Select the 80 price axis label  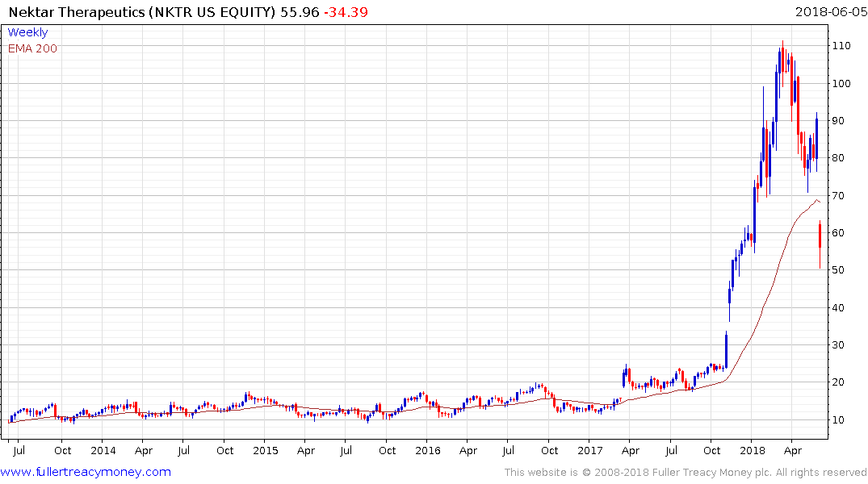pos(838,157)
